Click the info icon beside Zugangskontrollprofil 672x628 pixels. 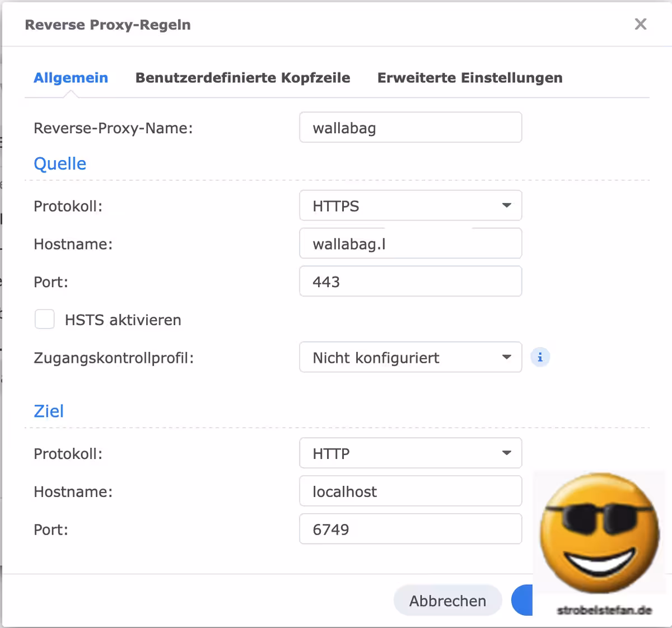point(540,357)
